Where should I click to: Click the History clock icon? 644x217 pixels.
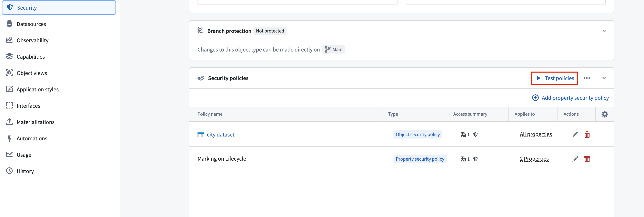10,171
